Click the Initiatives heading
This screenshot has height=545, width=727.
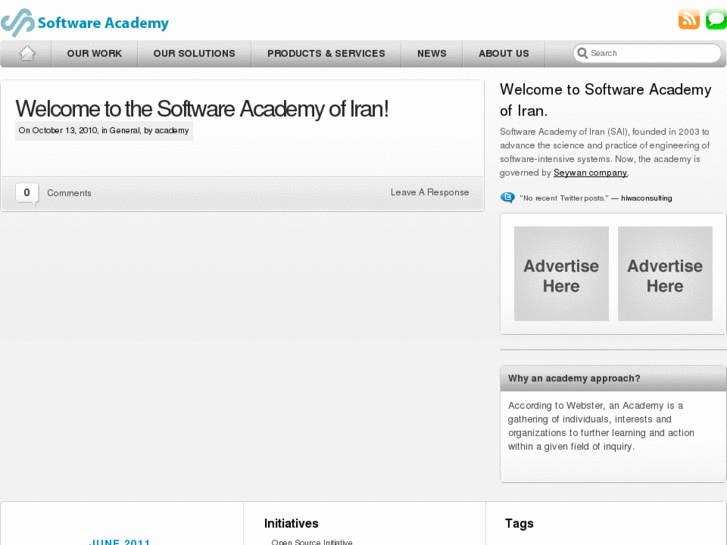coord(291,523)
